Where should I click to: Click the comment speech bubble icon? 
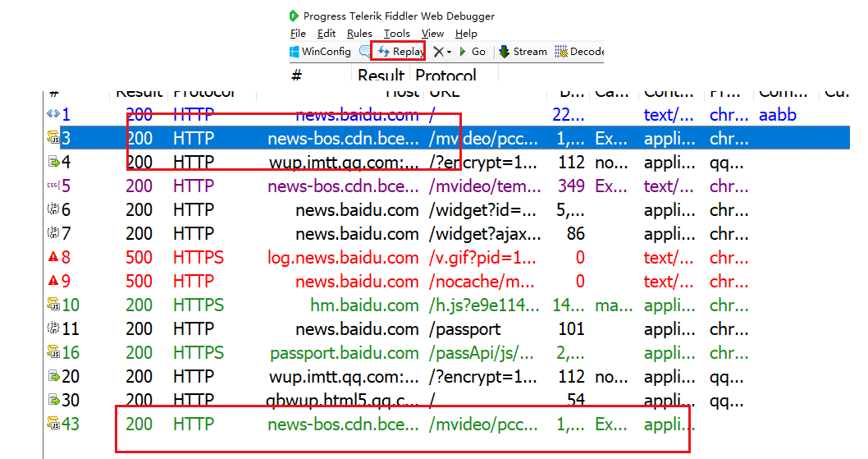click(x=365, y=52)
